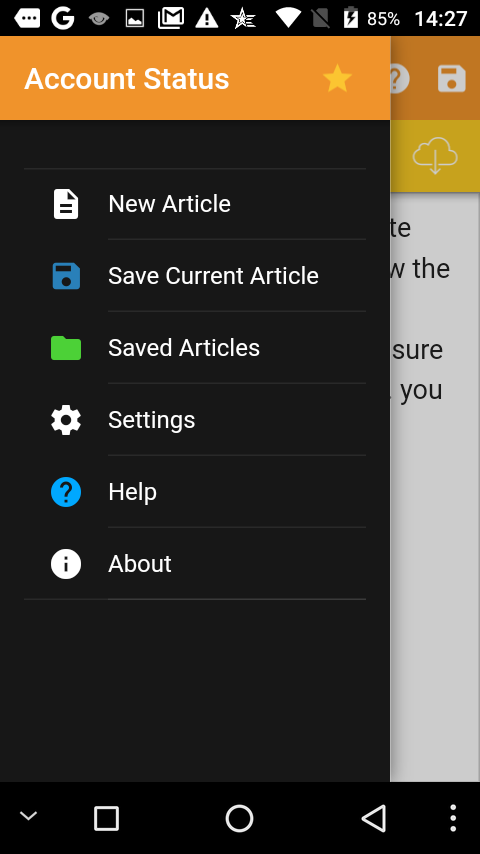This screenshot has height=854, width=480.
Task: Click the About info circle icon
Action: pyautogui.click(x=66, y=564)
